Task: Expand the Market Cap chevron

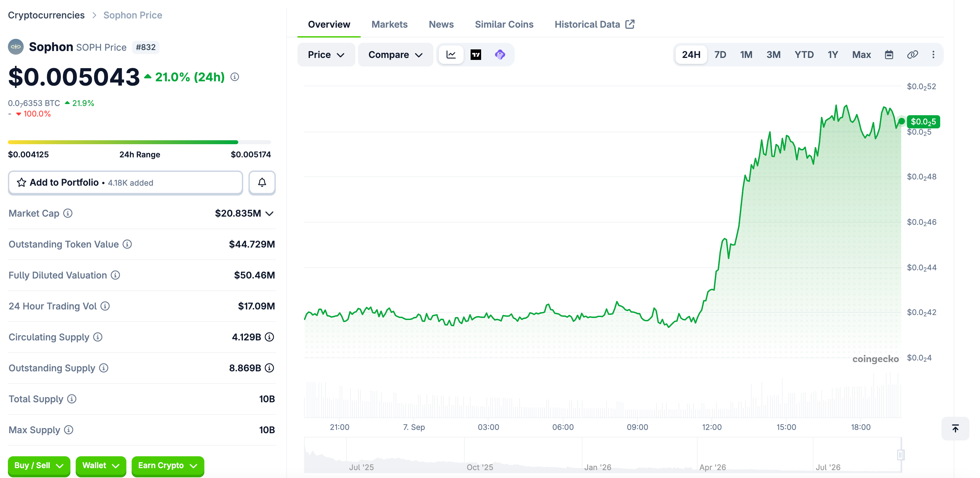Action: click(x=269, y=214)
